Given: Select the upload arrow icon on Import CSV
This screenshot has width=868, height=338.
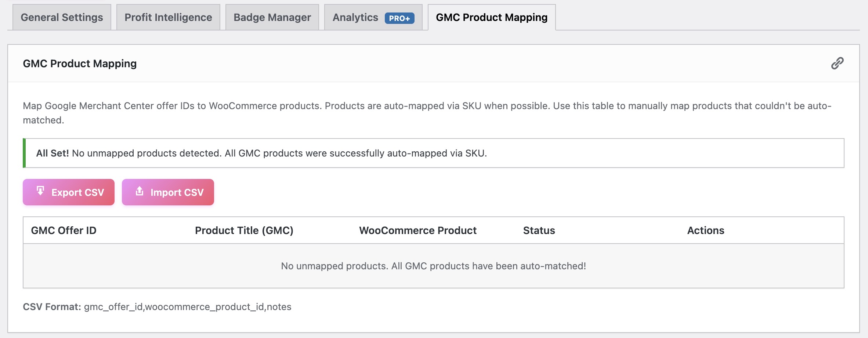Looking at the screenshot, I should [140, 191].
